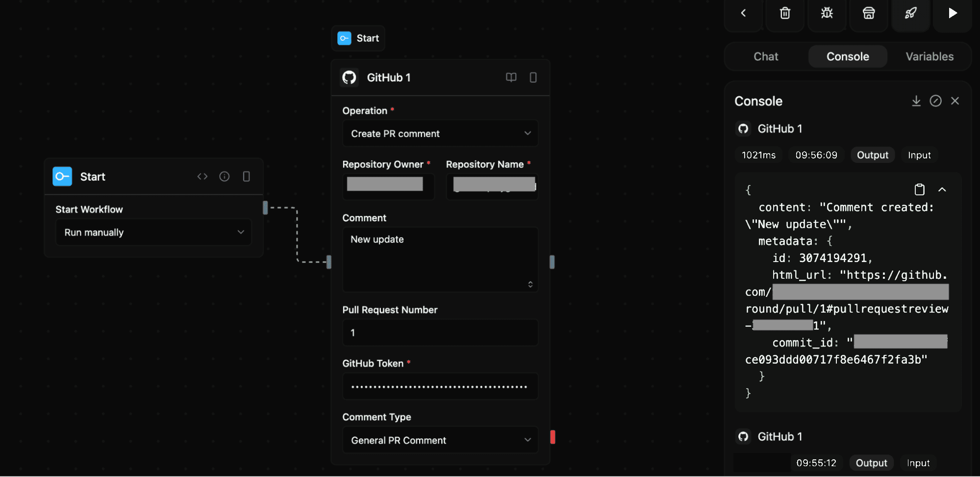Open GitHub 1 block documentation book icon
The width and height of the screenshot is (980, 477).
(x=511, y=78)
